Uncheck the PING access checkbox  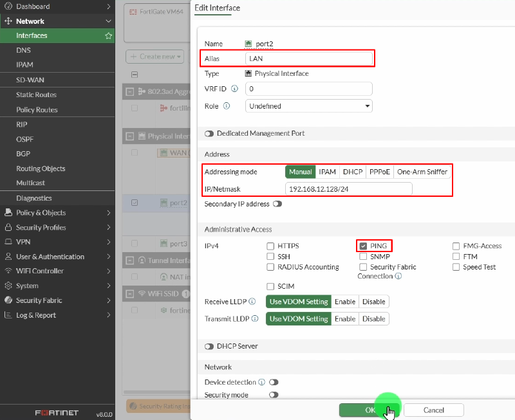(363, 246)
